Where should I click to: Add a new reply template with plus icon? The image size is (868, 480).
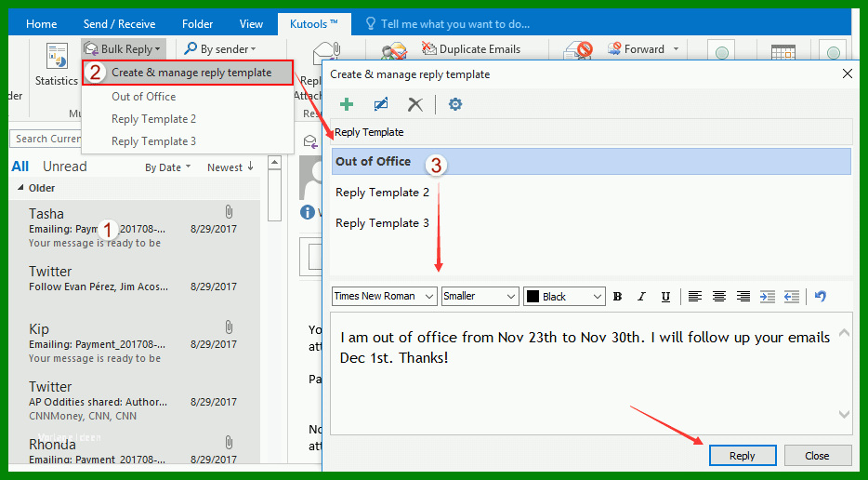pyautogui.click(x=347, y=104)
